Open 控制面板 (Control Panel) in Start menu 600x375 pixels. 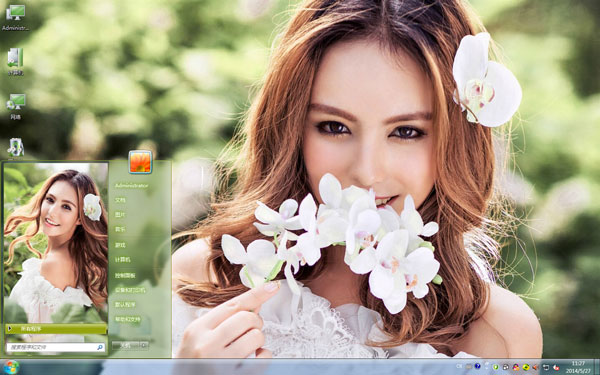coord(125,275)
